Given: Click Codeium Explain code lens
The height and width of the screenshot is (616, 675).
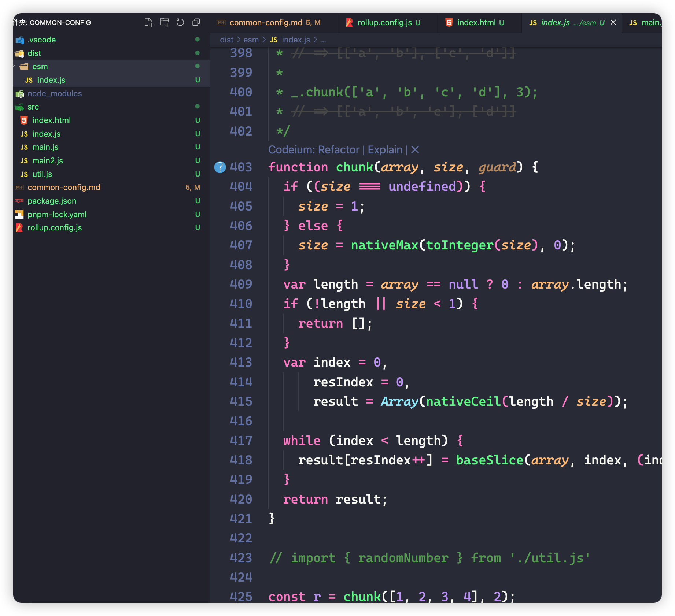Looking at the screenshot, I should pos(385,150).
